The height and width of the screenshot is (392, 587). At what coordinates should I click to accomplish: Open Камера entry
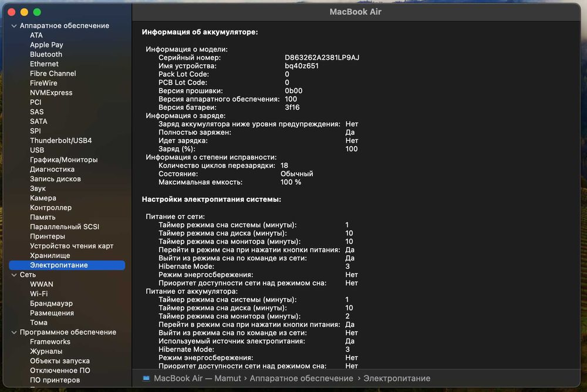click(43, 198)
